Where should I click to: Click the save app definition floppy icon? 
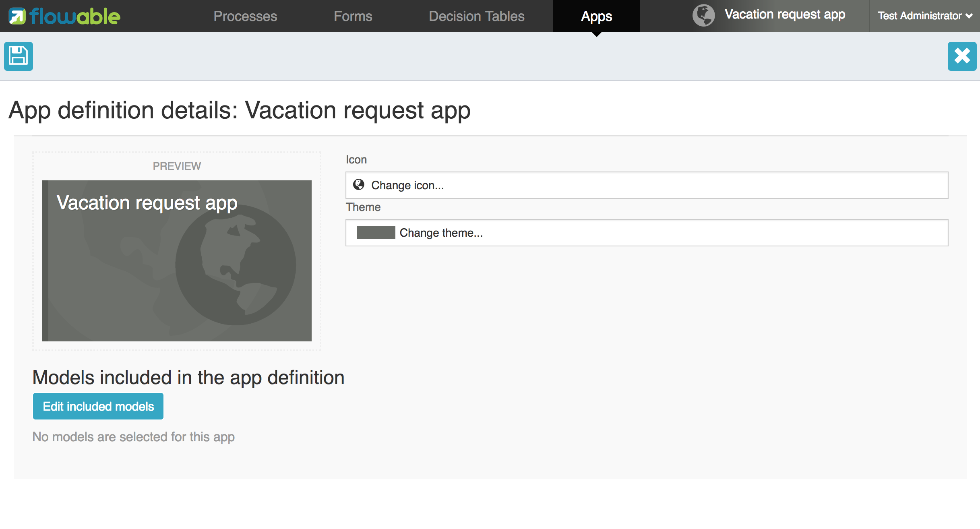[19, 56]
